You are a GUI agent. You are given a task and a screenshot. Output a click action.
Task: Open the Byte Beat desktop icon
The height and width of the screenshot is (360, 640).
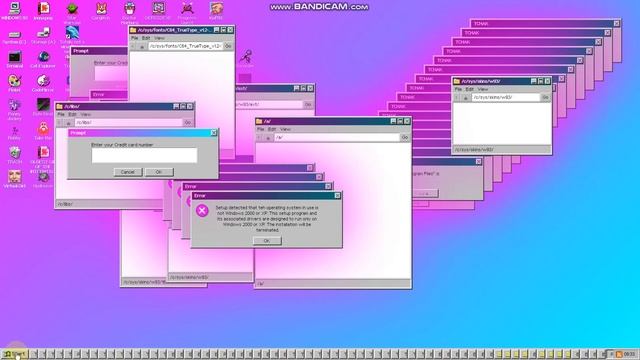43,107
